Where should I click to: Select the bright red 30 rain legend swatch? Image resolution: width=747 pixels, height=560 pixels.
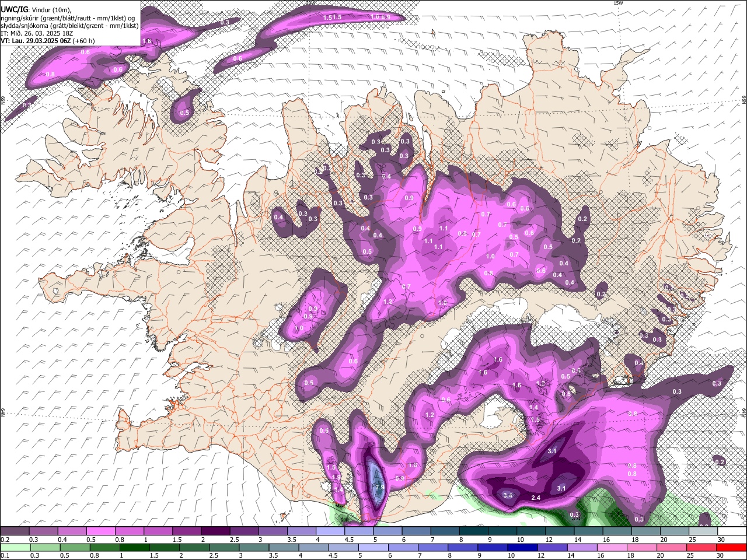point(732,547)
